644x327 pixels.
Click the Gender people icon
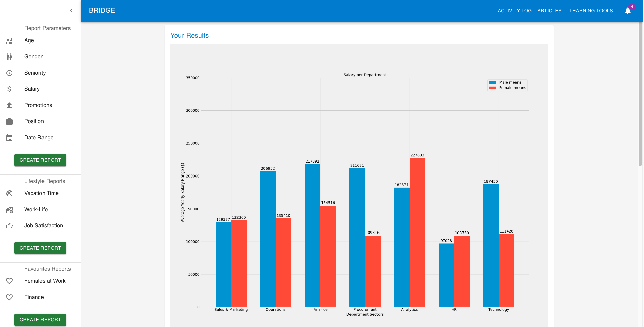click(9, 57)
